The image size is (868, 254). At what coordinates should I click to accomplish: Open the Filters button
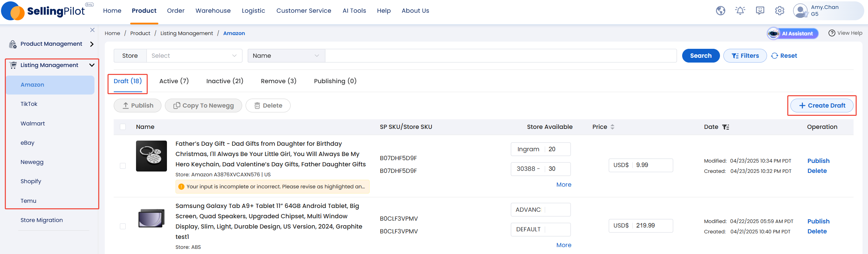click(x=745, y=56)
